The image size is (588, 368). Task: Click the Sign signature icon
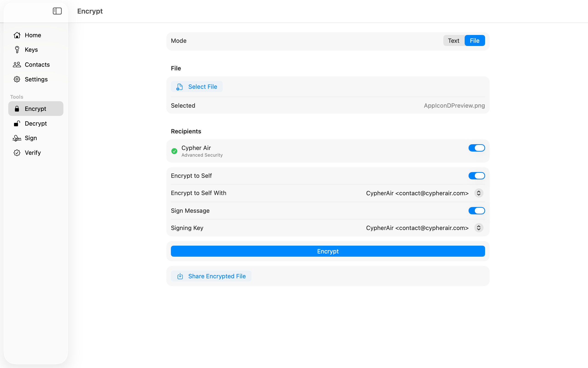17,138
